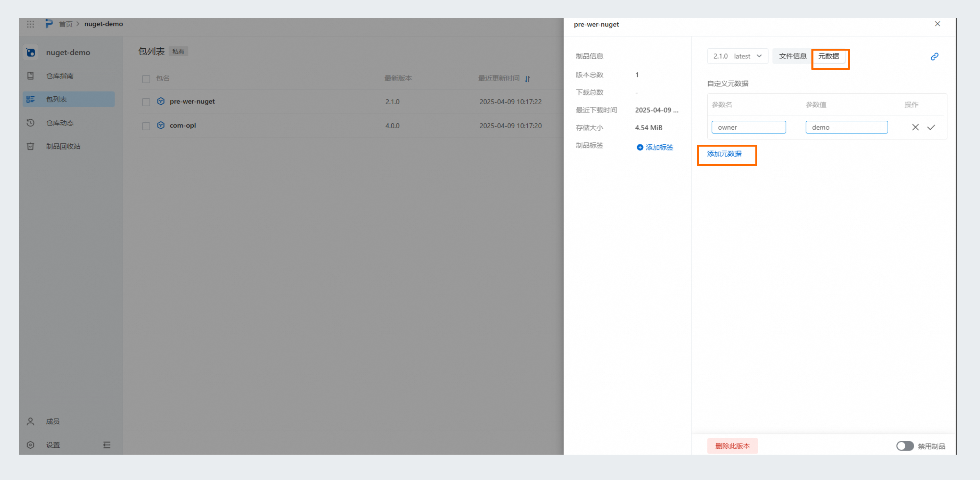
Task: Cancel metadata row with X icon
Action: 915,128
